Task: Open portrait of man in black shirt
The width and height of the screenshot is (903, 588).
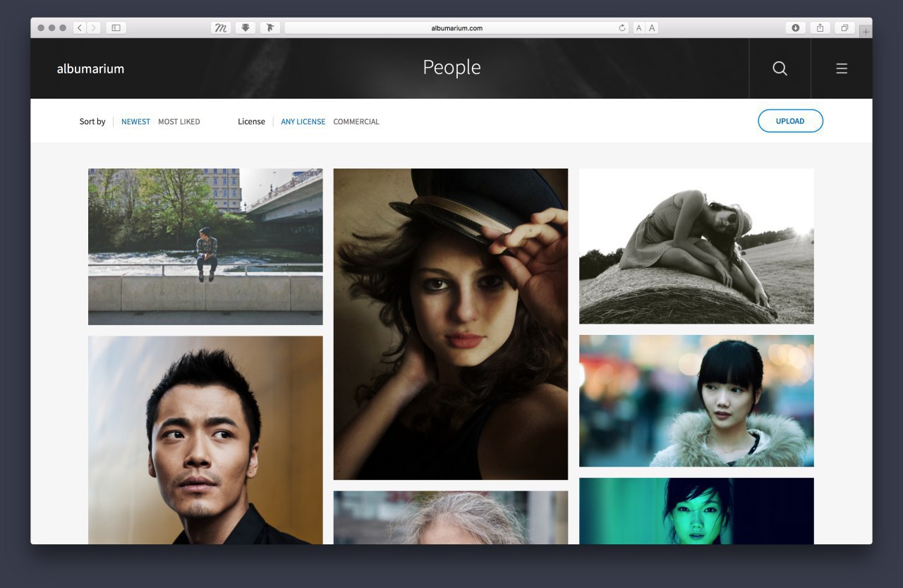Action: [x=205, y=440]
